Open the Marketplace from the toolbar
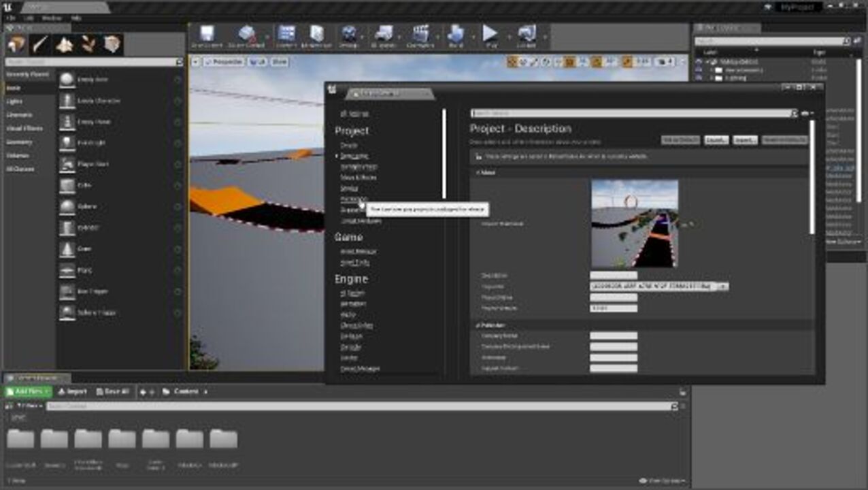 pyautogui.click(x=317, y=36)
